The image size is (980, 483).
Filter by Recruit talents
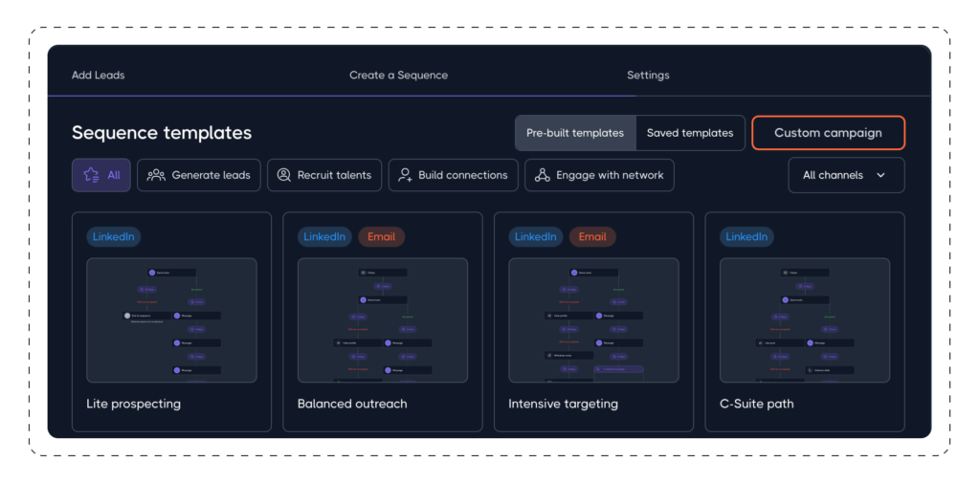pos(324,175)
